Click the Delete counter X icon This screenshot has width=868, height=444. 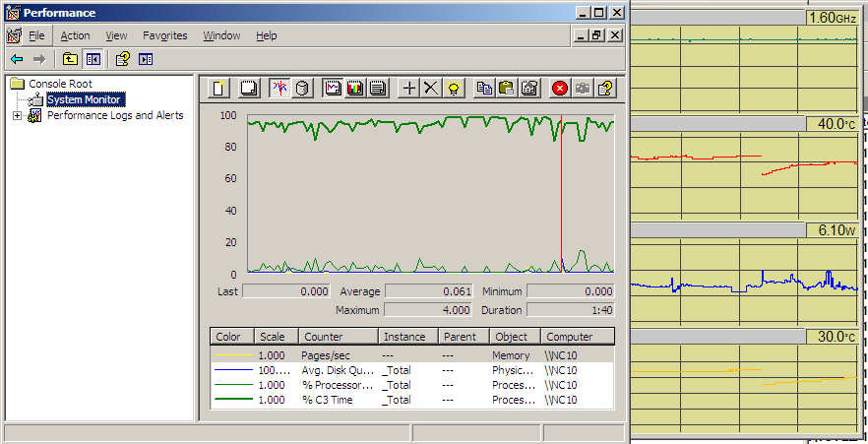pyautogui.click(x=431, y=89)
